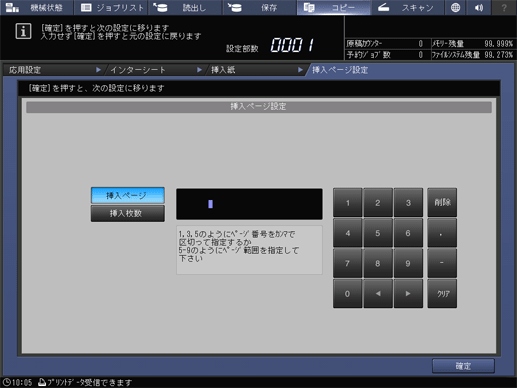517x388 pixels.
Task: Click the クリア clear key
Action: pyautogui.click(x=442, y=294)
